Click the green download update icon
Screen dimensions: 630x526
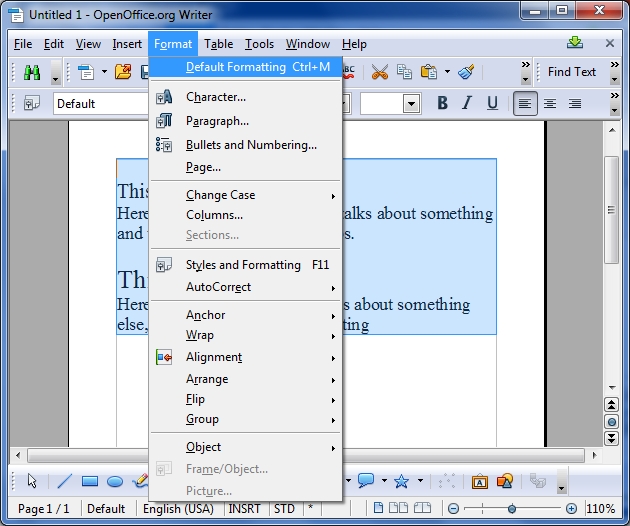575,43
